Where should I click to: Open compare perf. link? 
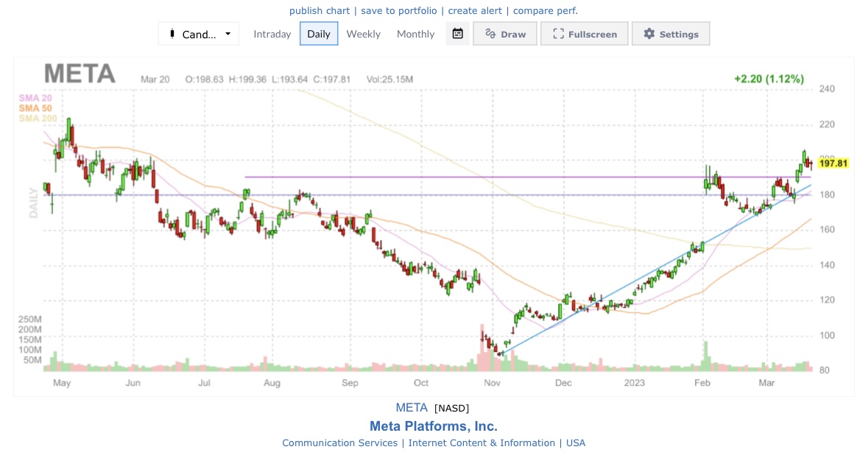(546, 10)
